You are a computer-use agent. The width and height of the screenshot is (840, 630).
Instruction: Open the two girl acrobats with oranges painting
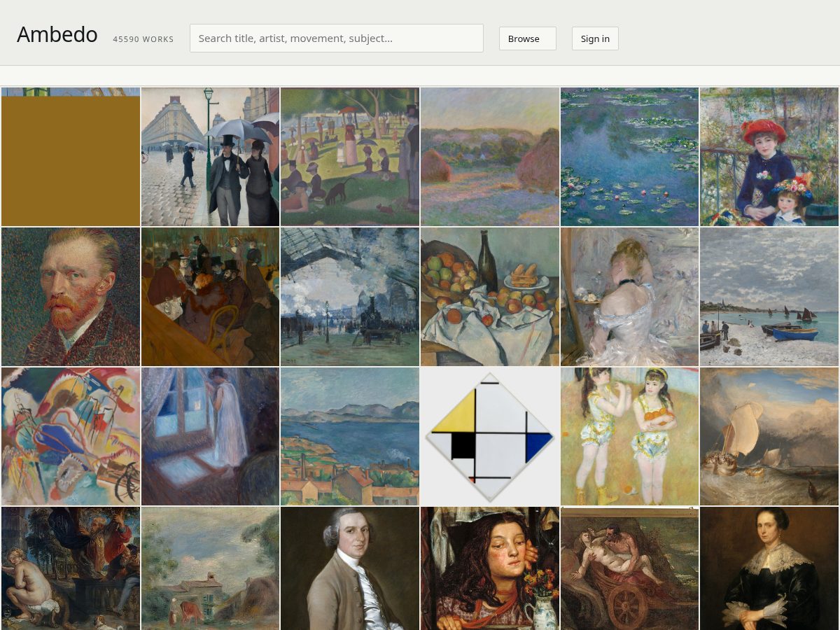630,437
